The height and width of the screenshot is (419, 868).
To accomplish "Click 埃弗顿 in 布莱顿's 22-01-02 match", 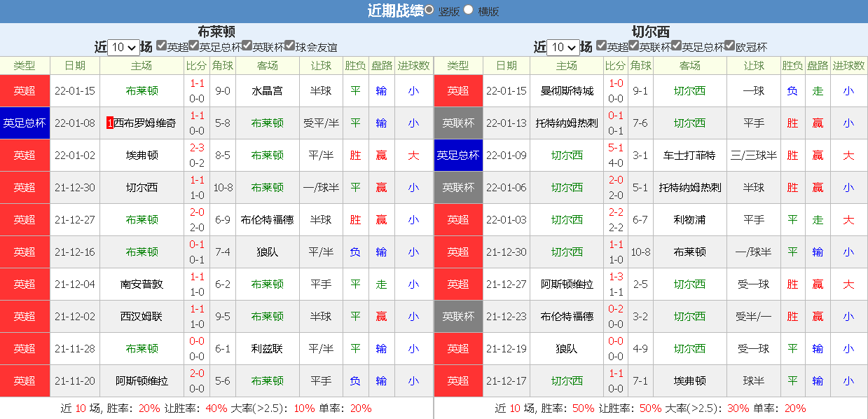I will [x=142, y=155].
